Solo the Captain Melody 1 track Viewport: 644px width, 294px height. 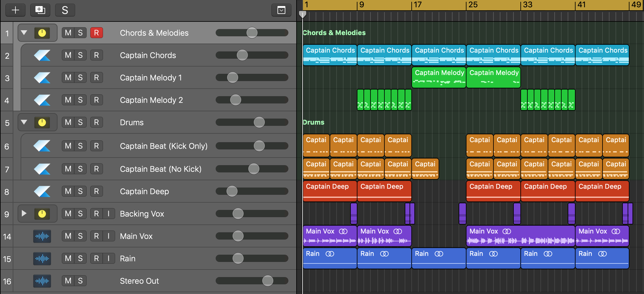(x=80, y=77)
